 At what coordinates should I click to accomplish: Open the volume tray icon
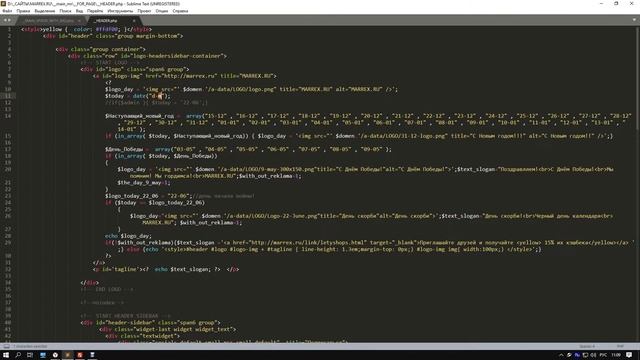click(593, 355)
